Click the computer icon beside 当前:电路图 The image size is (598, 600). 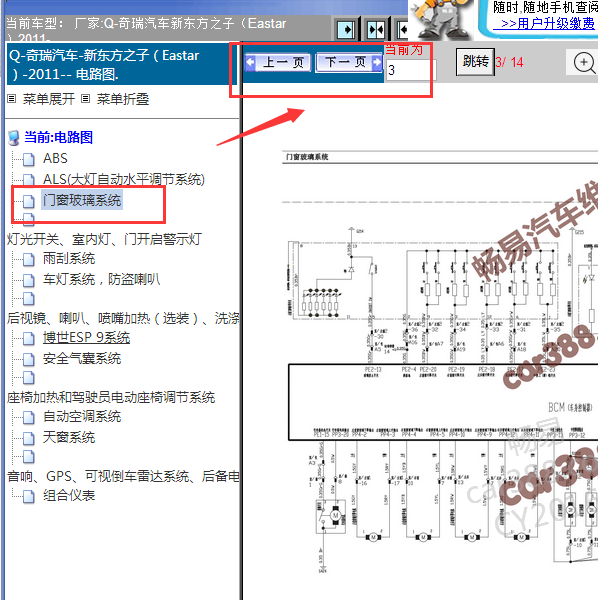point(14,138)
